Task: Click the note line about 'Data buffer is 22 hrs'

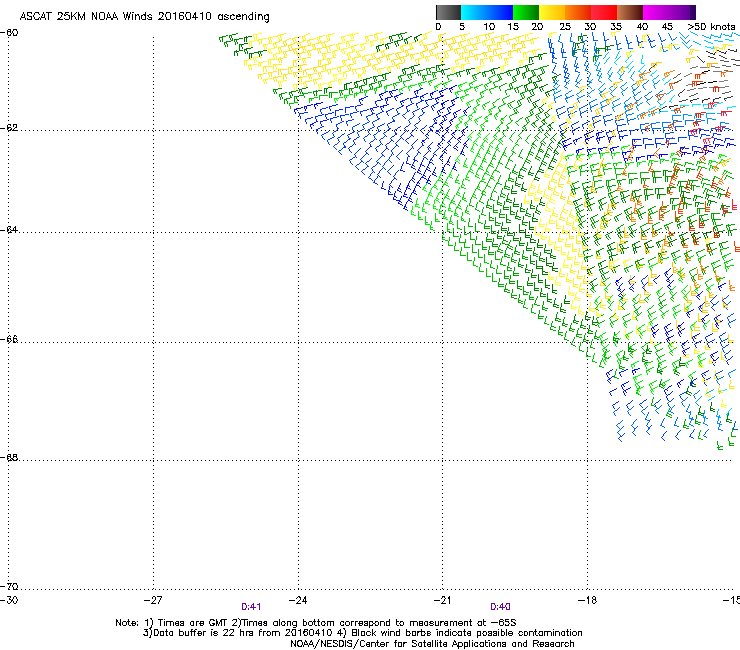Action: (x=362, y=633)
